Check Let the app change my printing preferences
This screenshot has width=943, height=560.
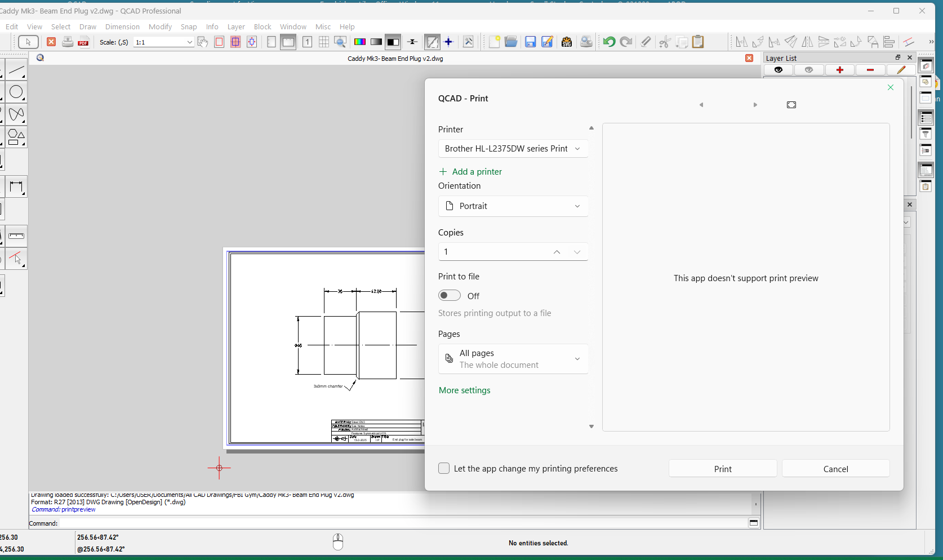pyautogui.click(x=444, y=468)
